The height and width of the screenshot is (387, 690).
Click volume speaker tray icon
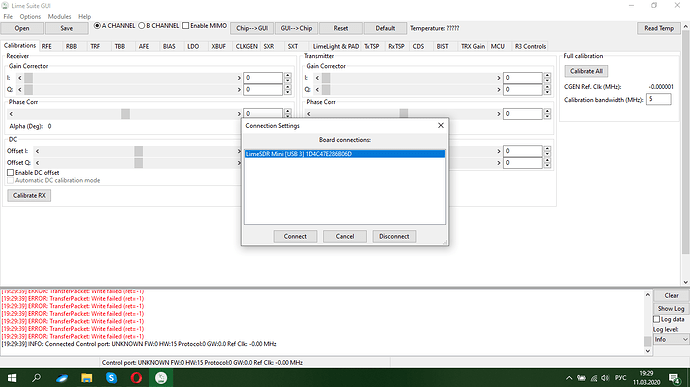pyautogui.click(x=605, y=378)
